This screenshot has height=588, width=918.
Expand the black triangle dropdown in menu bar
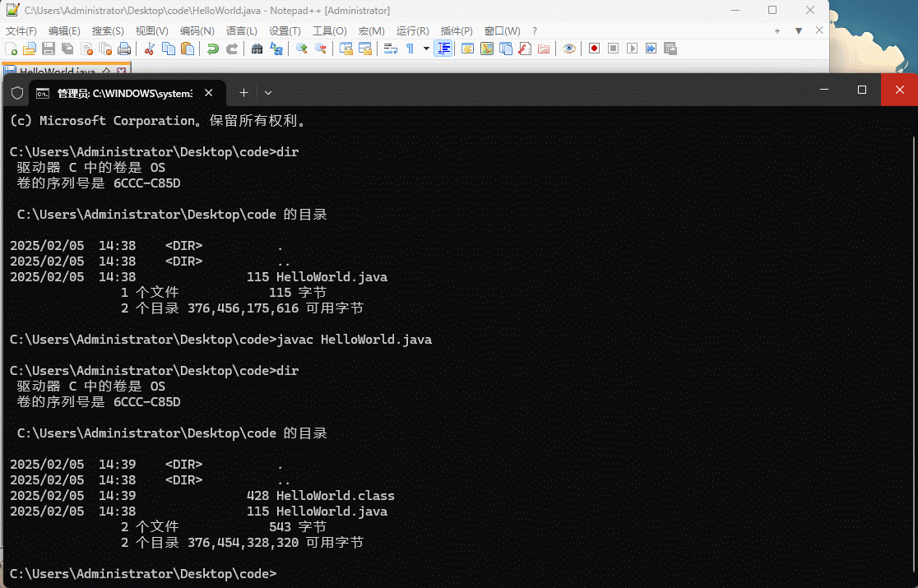point(798,30)
